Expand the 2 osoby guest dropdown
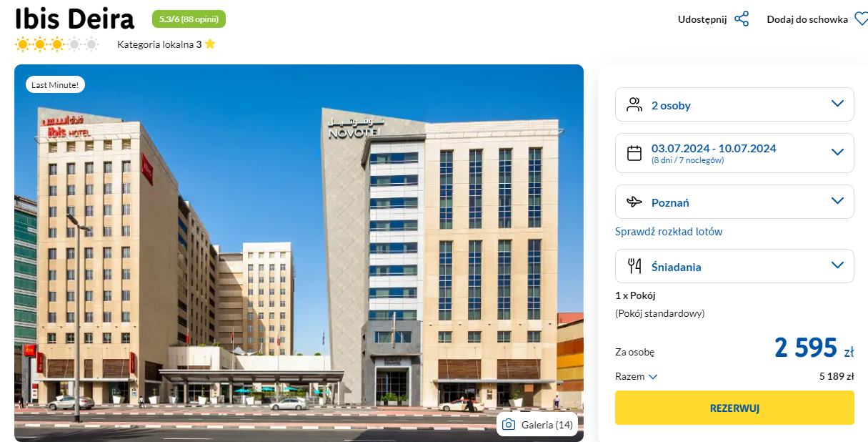The width and height of the screenshot is (868, 442). pyautogui.click(x=734, y=104)
